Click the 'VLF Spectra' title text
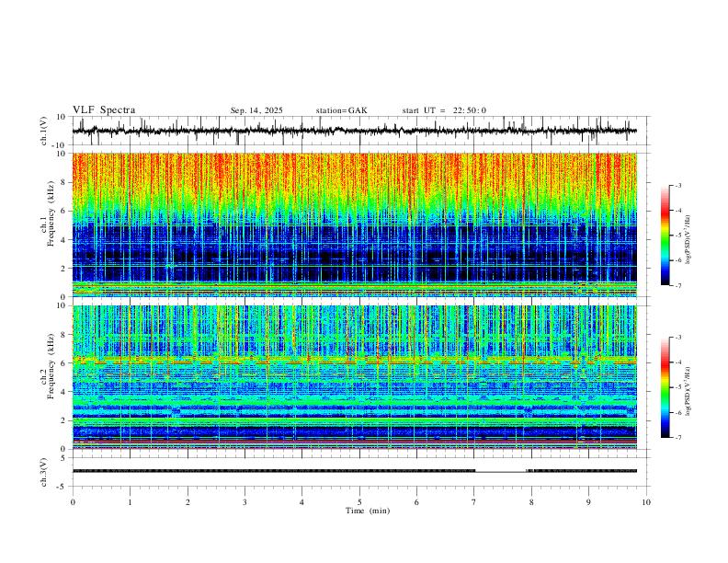The image size is (728, 563). (104, 110)
